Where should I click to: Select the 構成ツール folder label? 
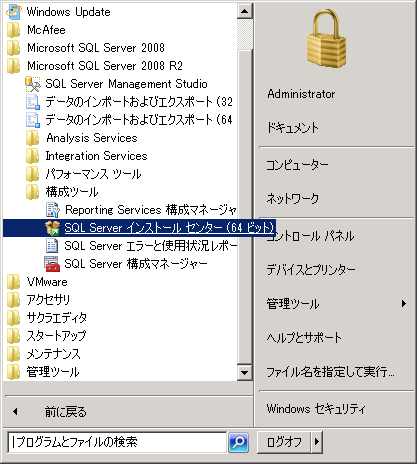pyautogui.click(x=72, y=192)
